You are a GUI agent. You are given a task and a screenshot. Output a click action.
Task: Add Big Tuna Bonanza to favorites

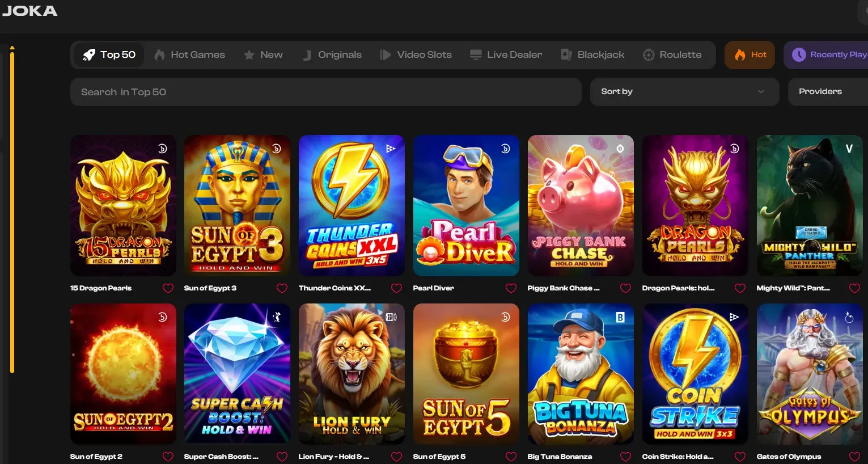pyautogui.click(x=625, y=457)
